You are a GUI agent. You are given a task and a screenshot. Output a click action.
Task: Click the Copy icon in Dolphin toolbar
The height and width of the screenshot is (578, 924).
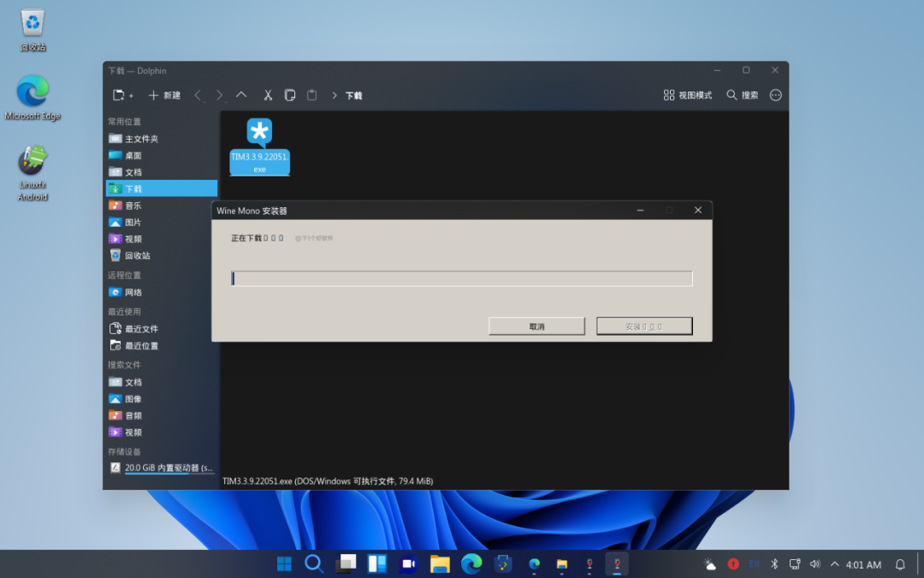click(289, 95)
